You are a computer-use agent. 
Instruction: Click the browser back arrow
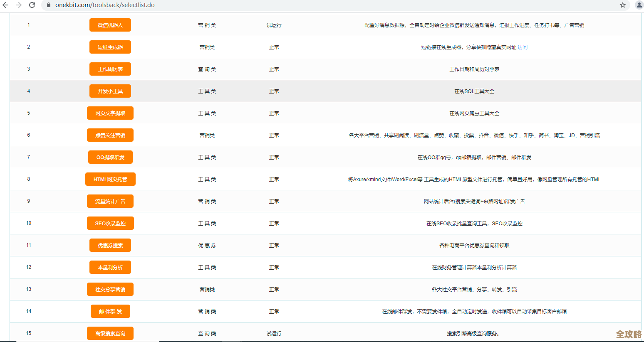coord(6,6)
